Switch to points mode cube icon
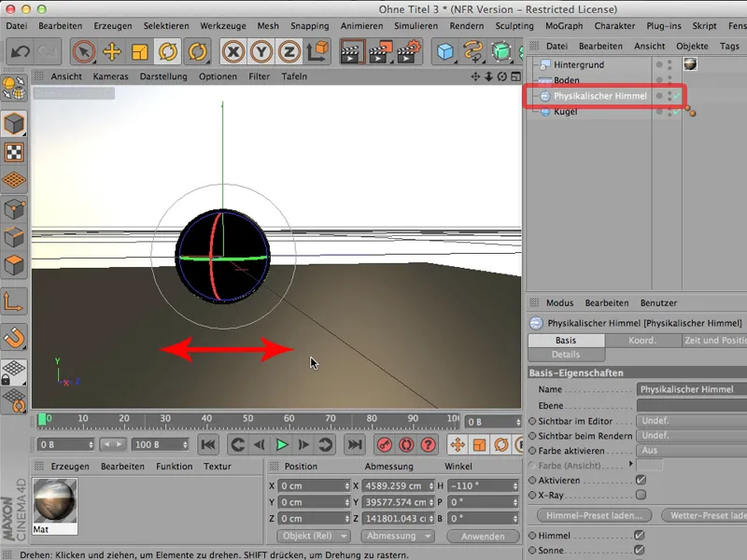This screenshot has width=747, height=560. (x=14, y=208)
